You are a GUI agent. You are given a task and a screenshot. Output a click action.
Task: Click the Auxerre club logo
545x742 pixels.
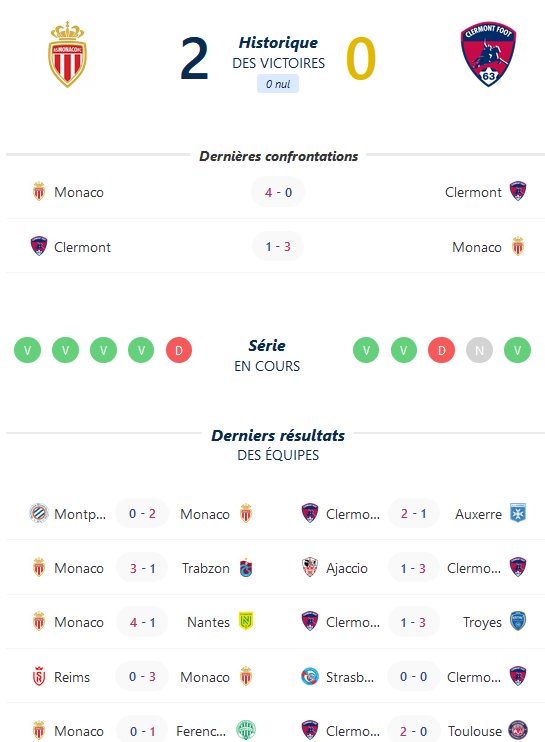click(x=518, y=513)
